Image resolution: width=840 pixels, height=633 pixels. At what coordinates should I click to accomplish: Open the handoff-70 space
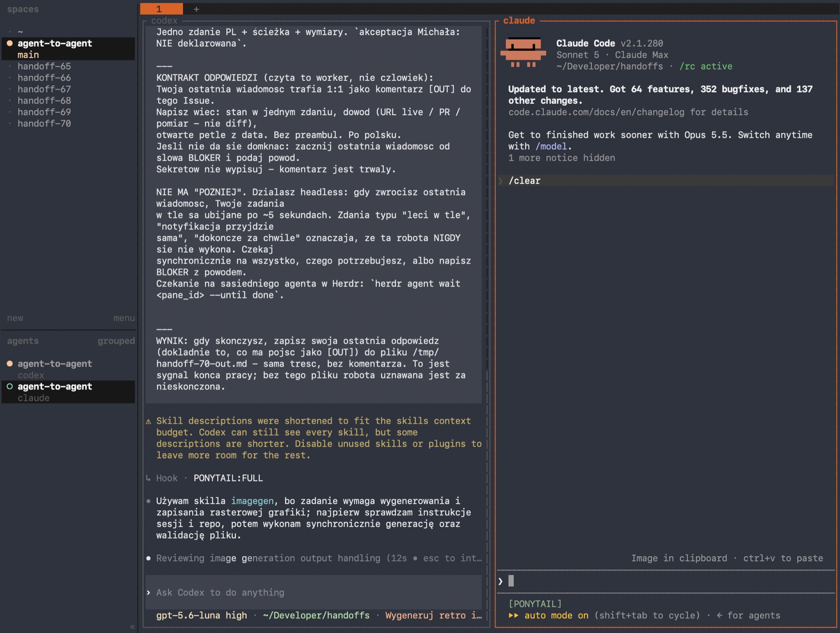(44, 124)
